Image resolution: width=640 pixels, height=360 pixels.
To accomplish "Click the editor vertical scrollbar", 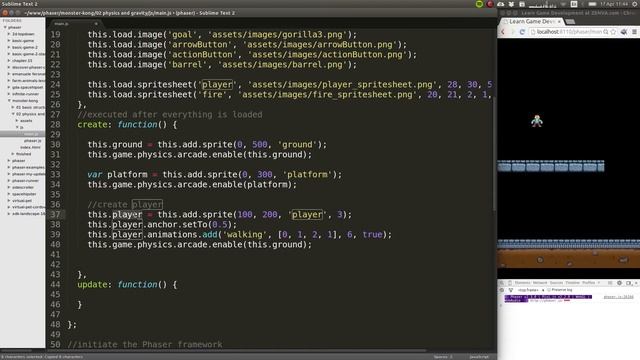I will pos(494,155).
